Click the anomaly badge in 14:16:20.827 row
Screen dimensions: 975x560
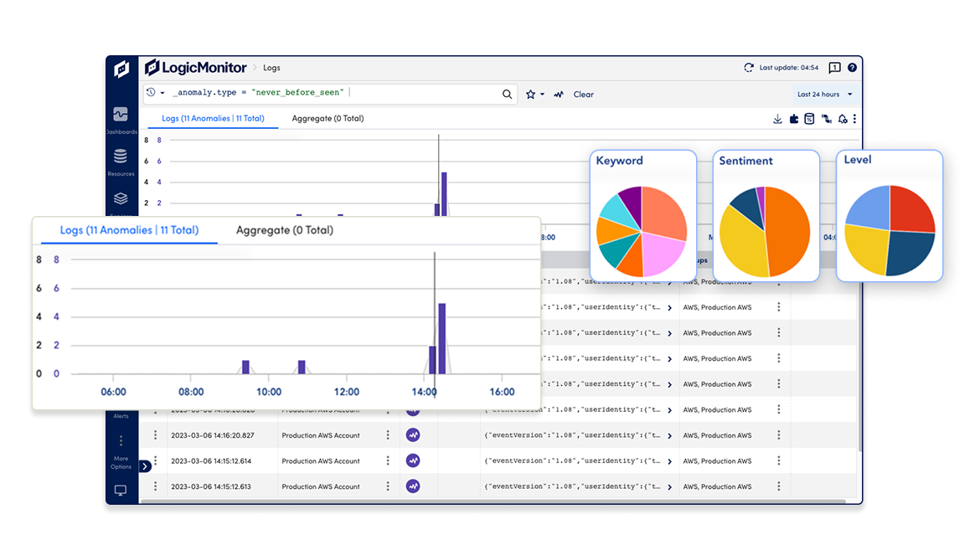[413, 435]
